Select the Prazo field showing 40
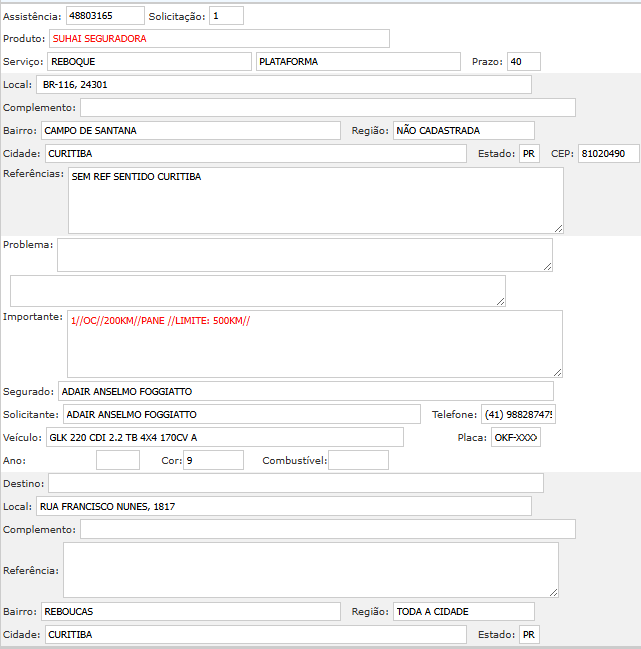The image size is (641, 649). [523, 62]
